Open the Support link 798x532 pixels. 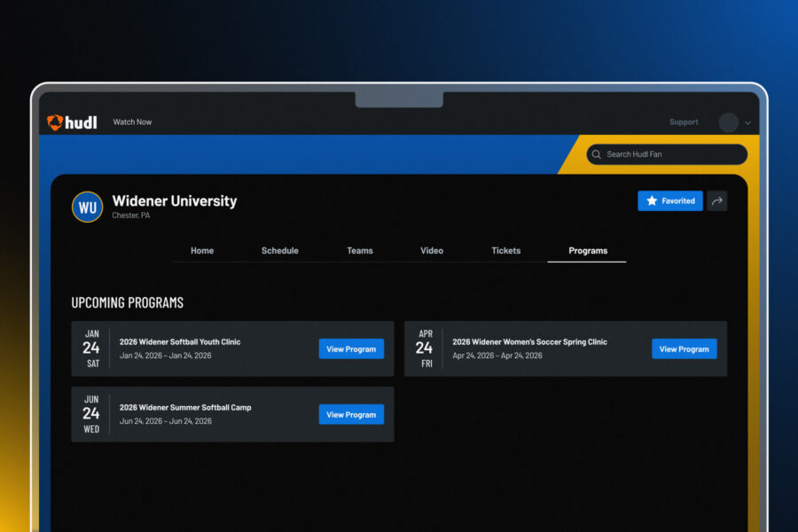pos(684,122)
